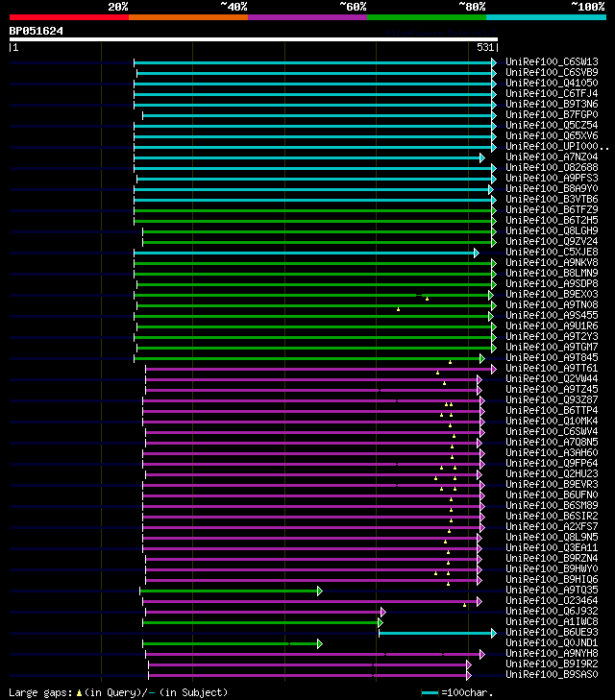Select the UniRef100_Q2VW44 label
Image resolution: width=615 pixels, height=700 pixels.
coord(552,378)
